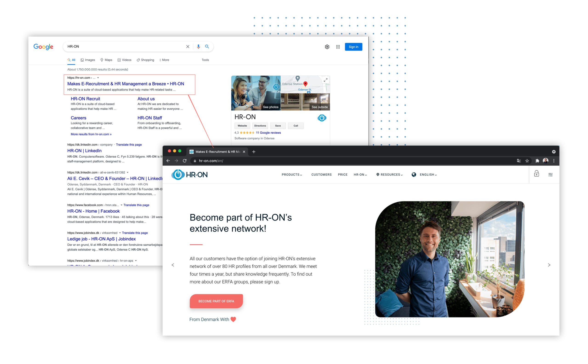
Task: Expand the RESOURCES dropdown
Action: (x=389, y=174)
